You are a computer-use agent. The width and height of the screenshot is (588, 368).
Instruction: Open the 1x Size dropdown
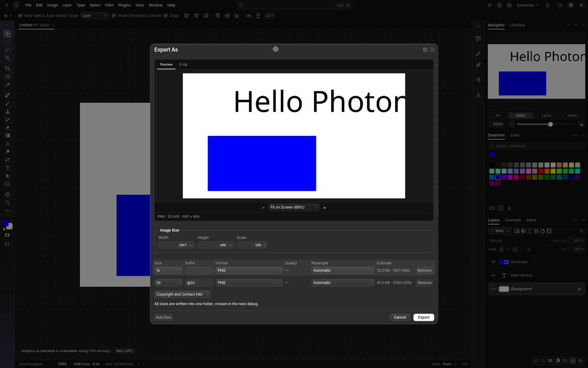pos(169,270)
